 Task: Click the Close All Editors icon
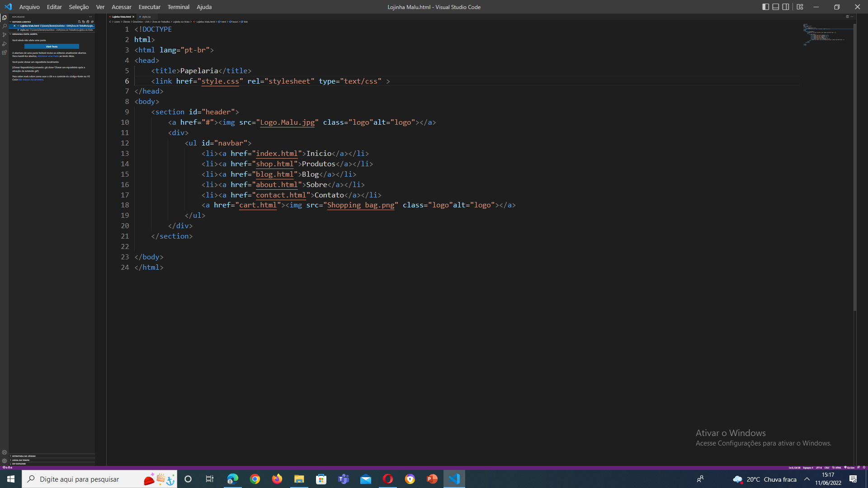point(92,22)
